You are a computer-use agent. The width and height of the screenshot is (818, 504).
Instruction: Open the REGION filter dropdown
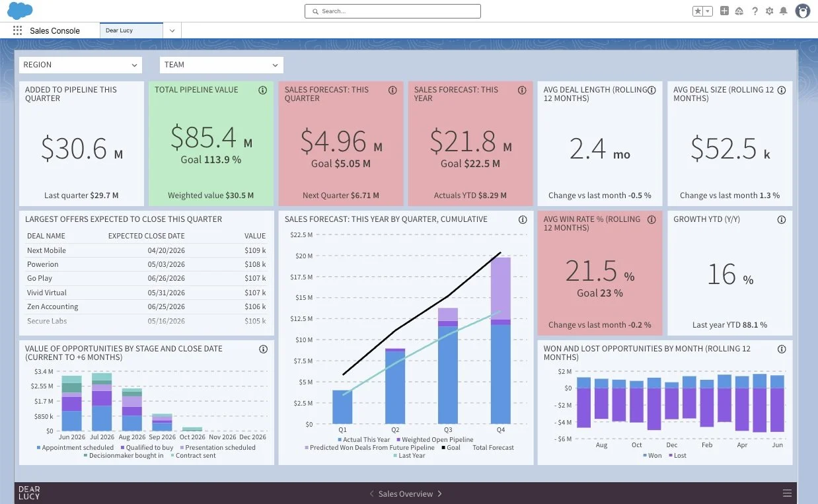point(80,65)
